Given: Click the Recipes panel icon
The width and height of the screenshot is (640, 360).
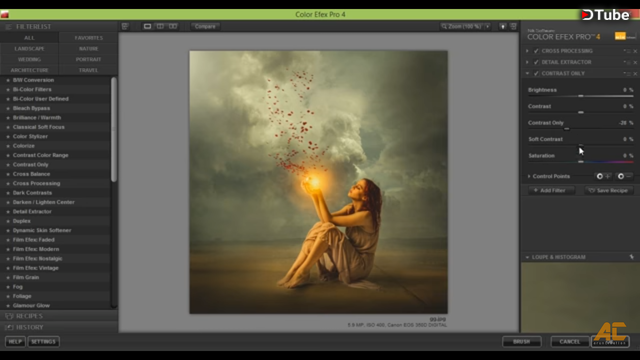Looking at the screenshot, I should (9, 316).
